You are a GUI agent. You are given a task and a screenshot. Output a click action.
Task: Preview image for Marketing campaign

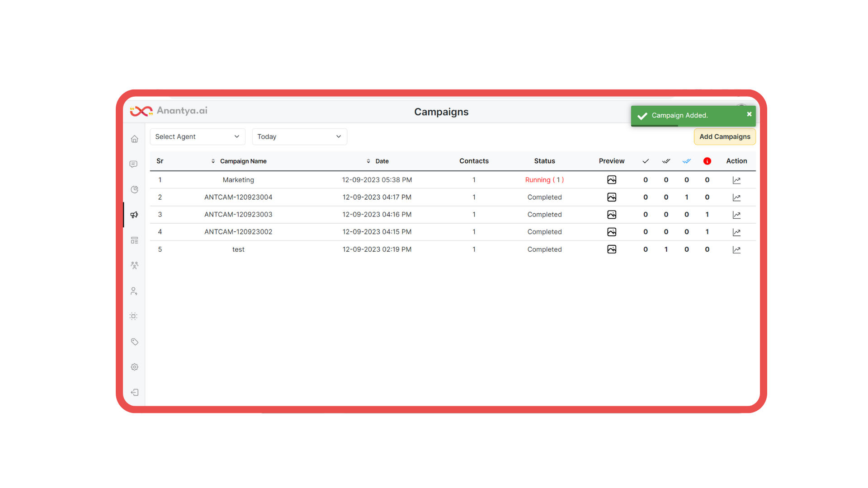pyautogui.click(x=612, y=180)
